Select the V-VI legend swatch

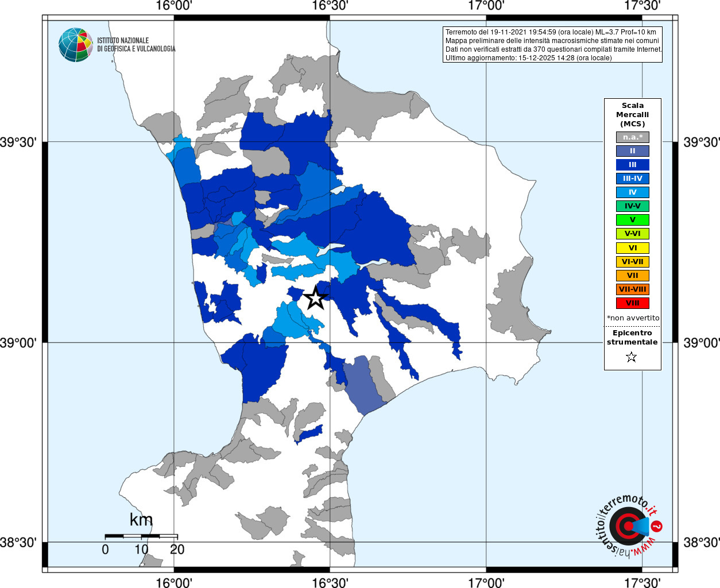click(633, 234)
